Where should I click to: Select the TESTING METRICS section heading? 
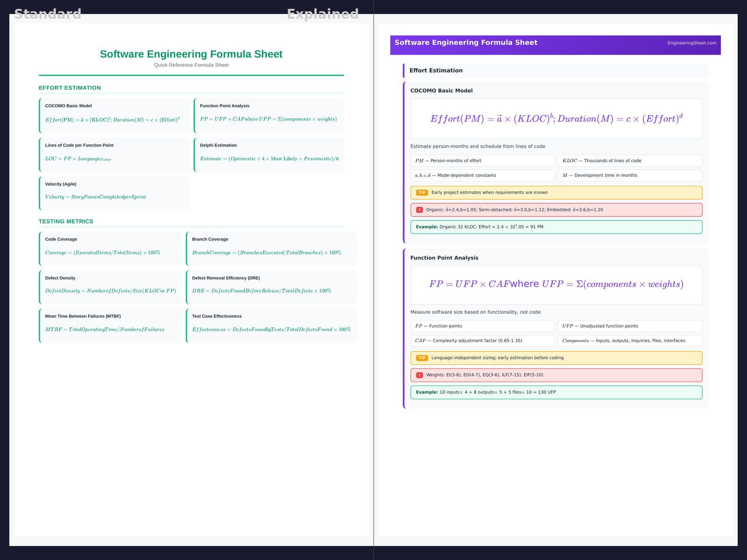[x=66, y=222]
